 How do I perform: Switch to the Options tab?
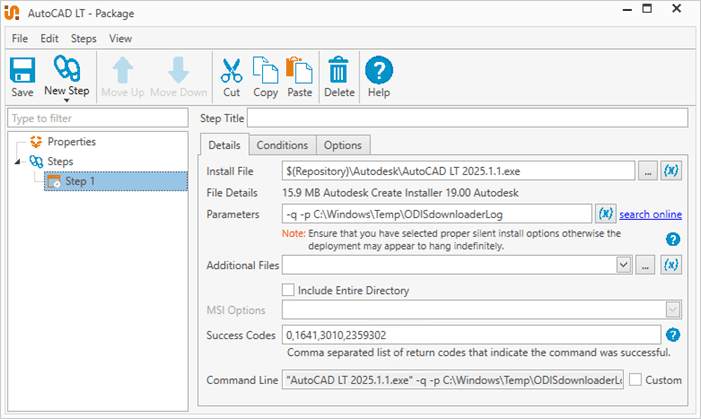[x=343, y=145]
